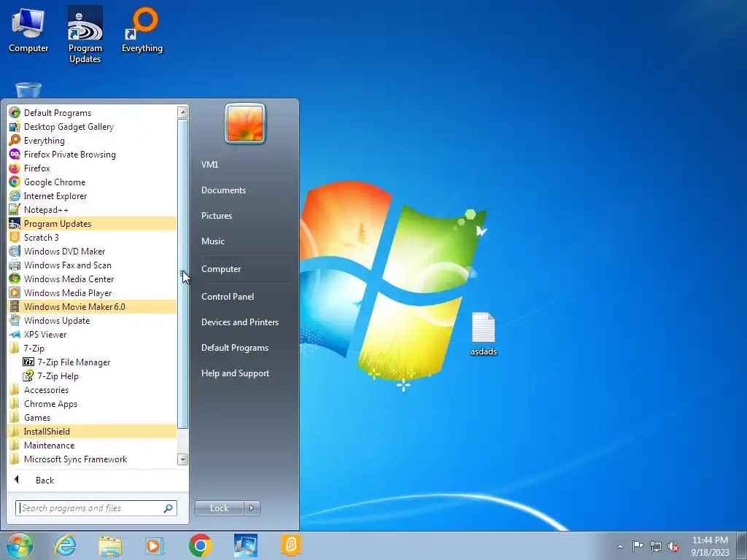Select the asdads file on the desktop
Screen dimensions: 747x560
[484, 334]
